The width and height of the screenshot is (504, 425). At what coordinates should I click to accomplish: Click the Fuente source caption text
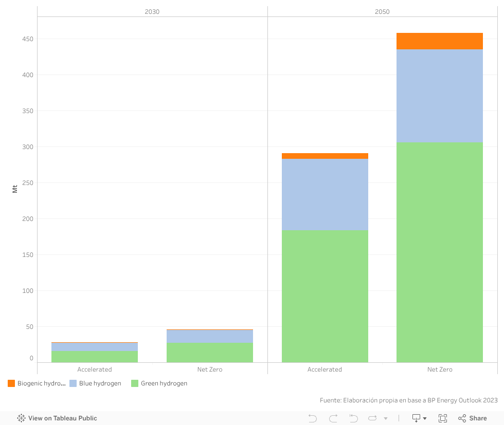click(x=408, y=400)
